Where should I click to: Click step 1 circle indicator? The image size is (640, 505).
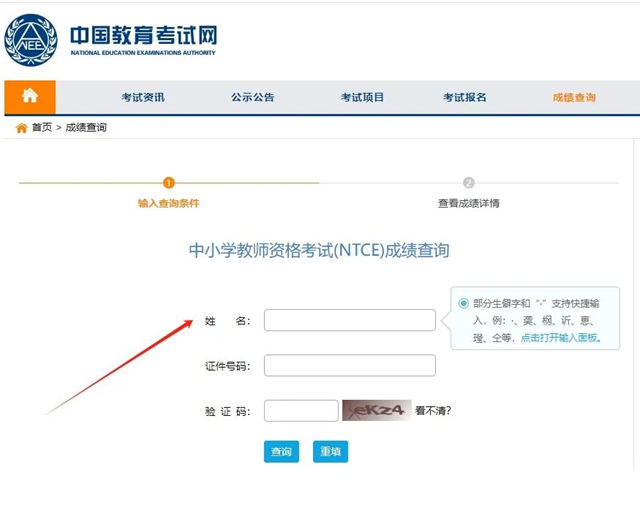pyautogui.click(x=168, y=183)
